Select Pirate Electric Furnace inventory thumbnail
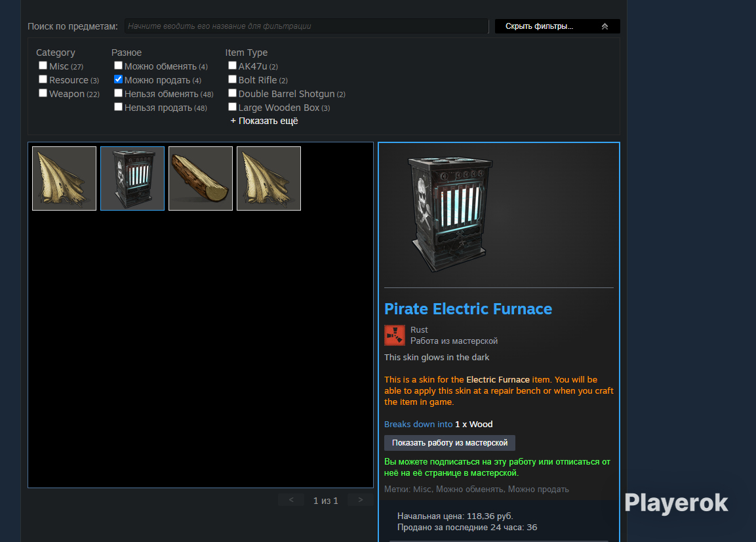This screenshot has width=756, height=542. coord(132,178)
